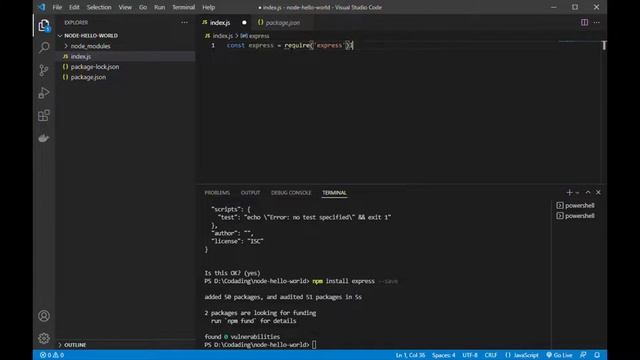Image resolution: width=640 pixels, height=360 pixels.
Task: Open the Edit menu
Action: point(74,7)
